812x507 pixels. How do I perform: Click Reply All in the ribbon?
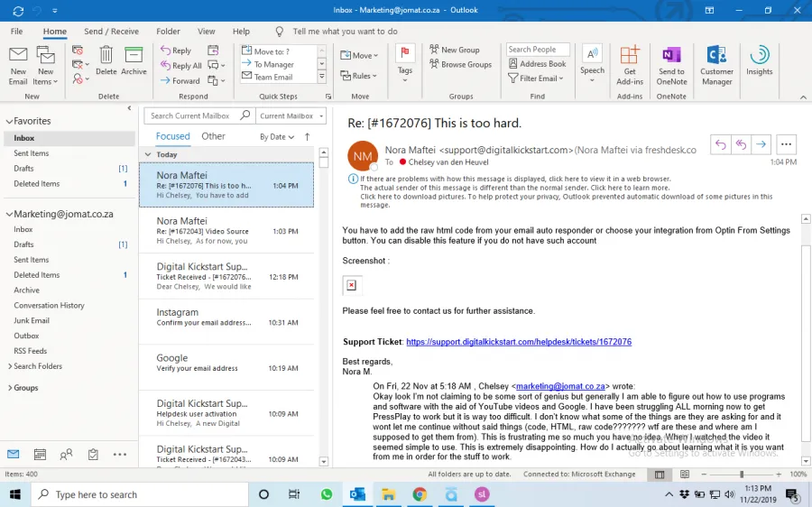[x=181, y=66]
